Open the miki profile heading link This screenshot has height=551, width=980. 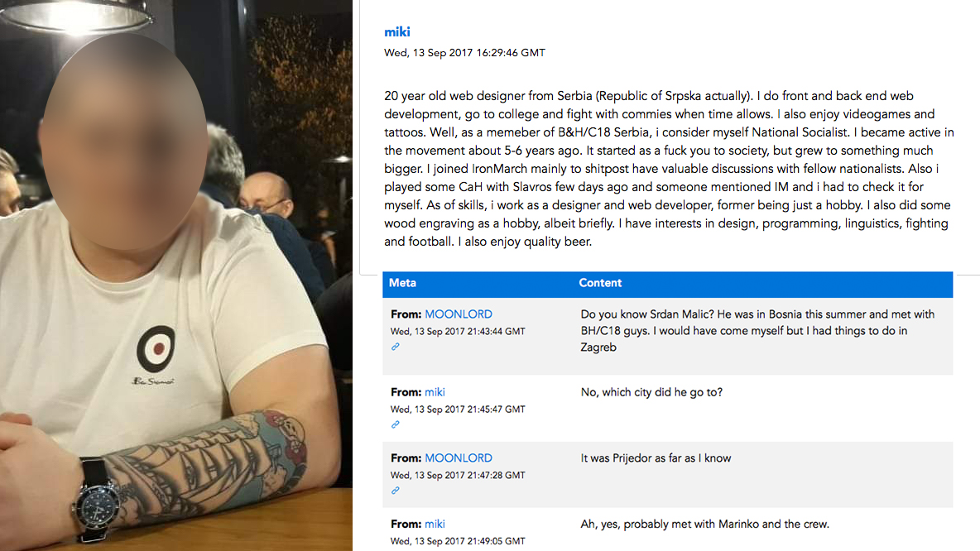[397, 32]
